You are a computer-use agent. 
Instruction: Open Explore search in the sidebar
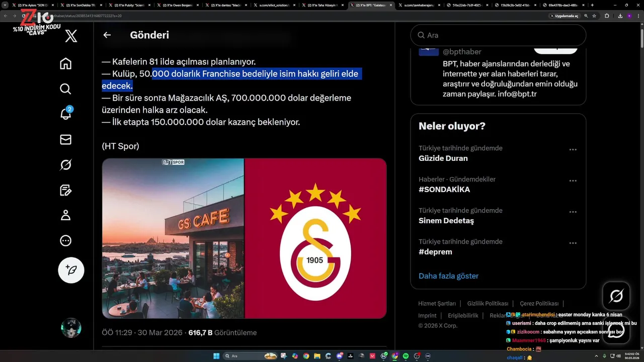pyautogui.click(x=65, y=89)
